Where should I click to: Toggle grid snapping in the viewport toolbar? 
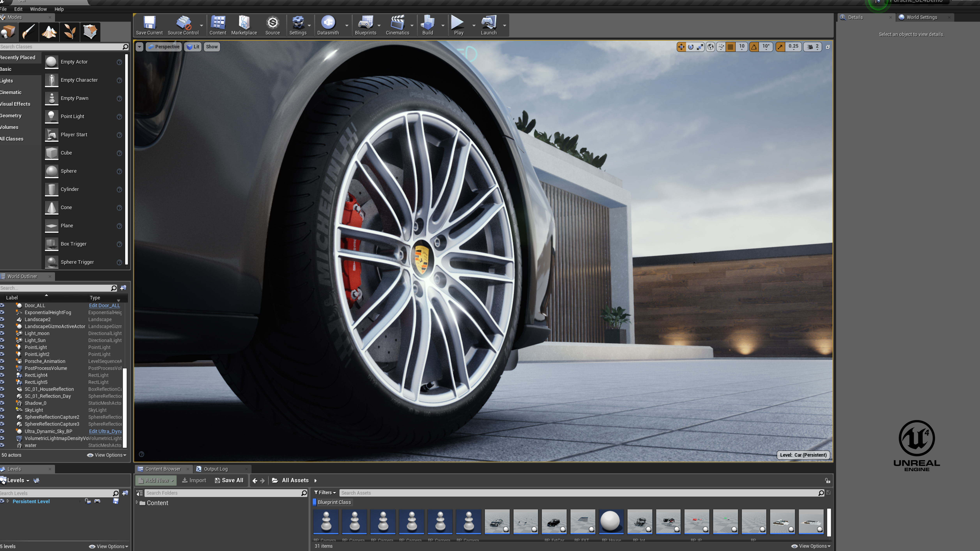click(x=731, y=46)
